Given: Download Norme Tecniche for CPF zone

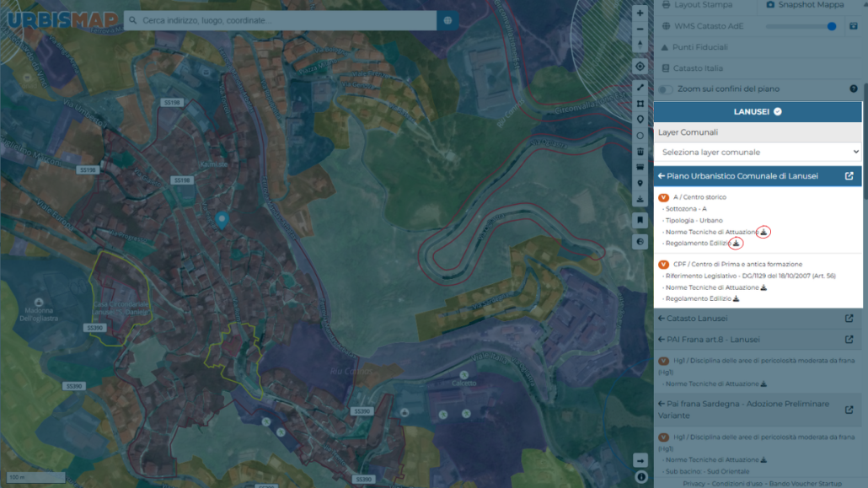Looking at the screenshot, I should (x=764, y=287).
